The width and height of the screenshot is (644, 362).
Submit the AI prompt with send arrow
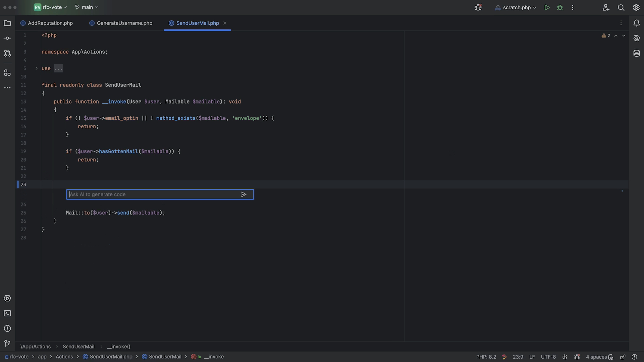(x=244, y=194)
